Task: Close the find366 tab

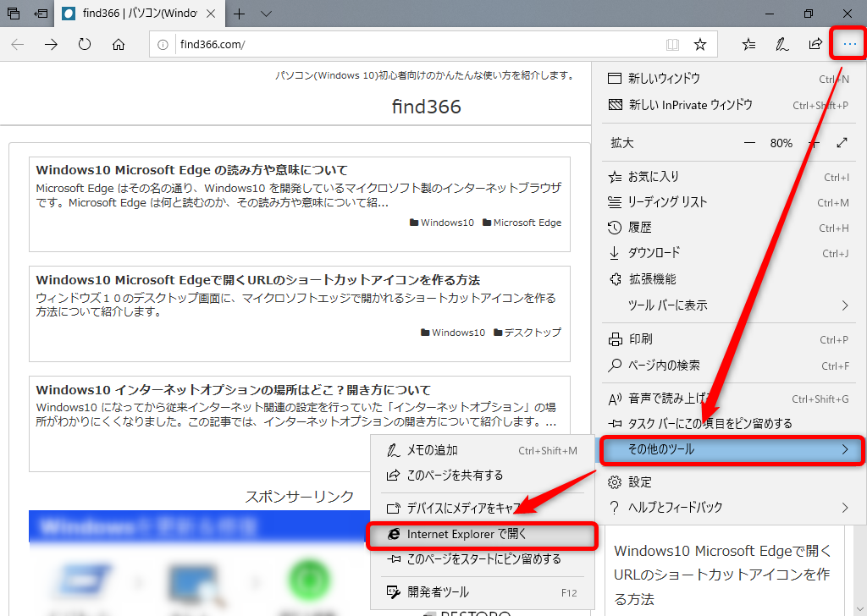Action: point(211,14)
